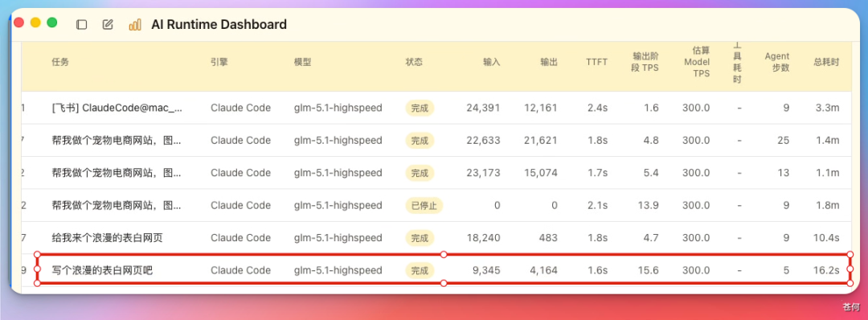
Task: Click the AI Runtime Dashboard title
Action: point(219,24)
